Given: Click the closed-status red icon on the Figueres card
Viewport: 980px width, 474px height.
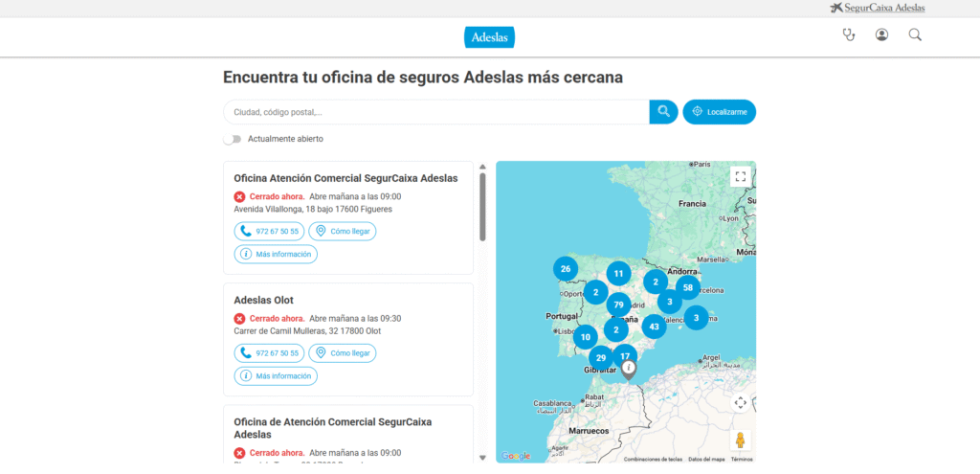Looking at the screenshot, I should (x=239, y=196).
